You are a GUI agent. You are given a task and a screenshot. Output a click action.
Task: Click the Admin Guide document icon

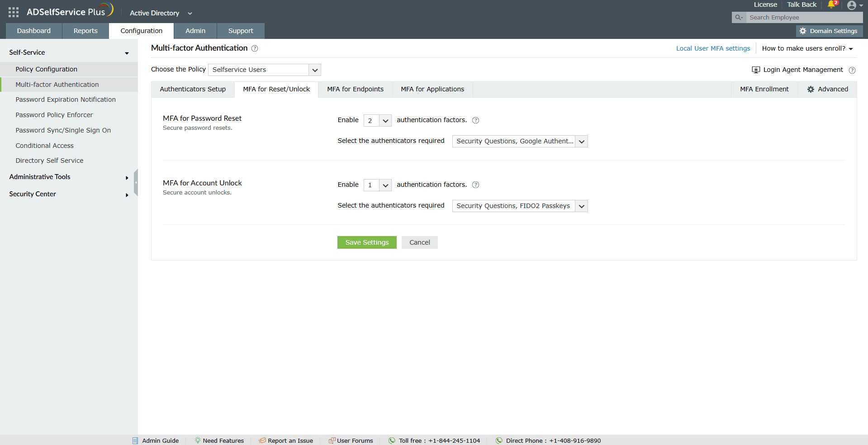[x=135, y=440]
